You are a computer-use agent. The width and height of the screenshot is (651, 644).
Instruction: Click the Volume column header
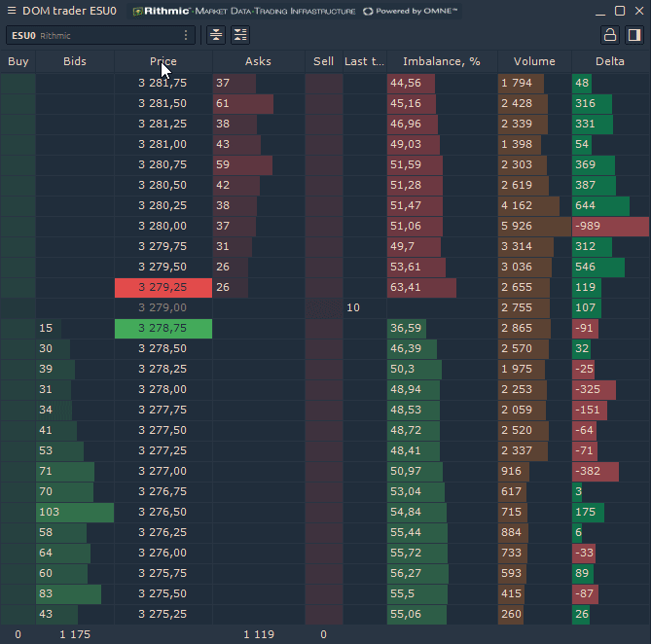[x=535, y=61]
